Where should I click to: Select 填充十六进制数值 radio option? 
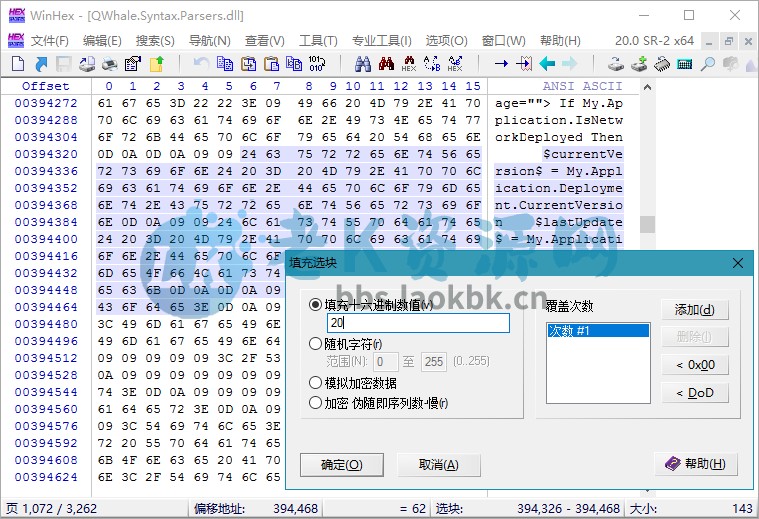tap(315, 305)
